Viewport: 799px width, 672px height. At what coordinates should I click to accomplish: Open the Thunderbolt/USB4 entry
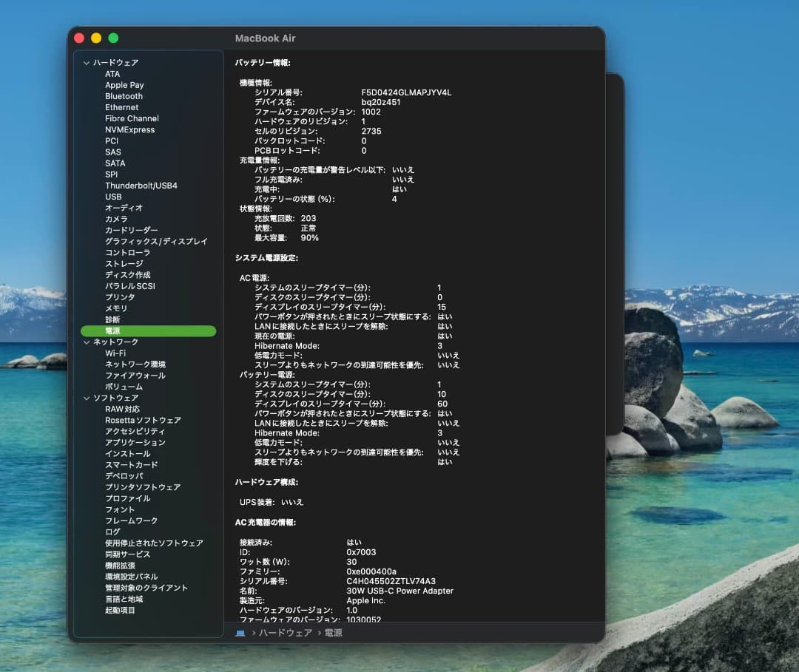point(141,186)
